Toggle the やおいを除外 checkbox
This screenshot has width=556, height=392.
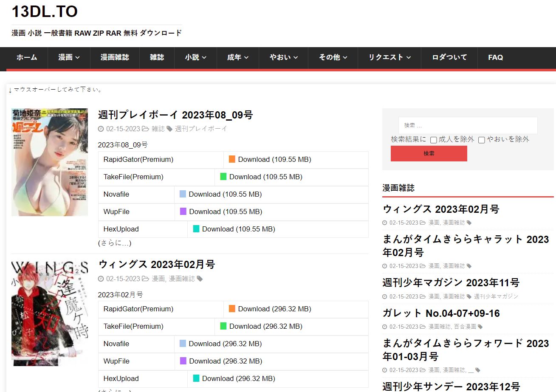click(x=482, y=140)
